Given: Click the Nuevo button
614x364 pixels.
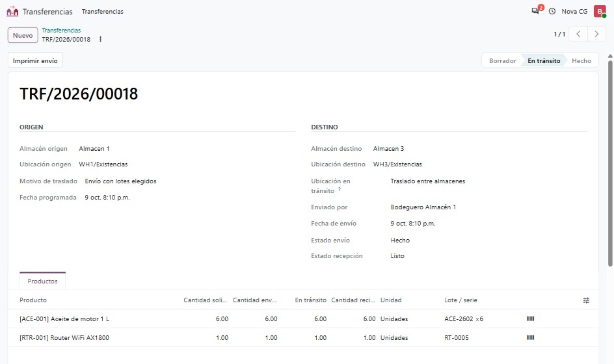Looking at the screenshot, I should (23, 35).
